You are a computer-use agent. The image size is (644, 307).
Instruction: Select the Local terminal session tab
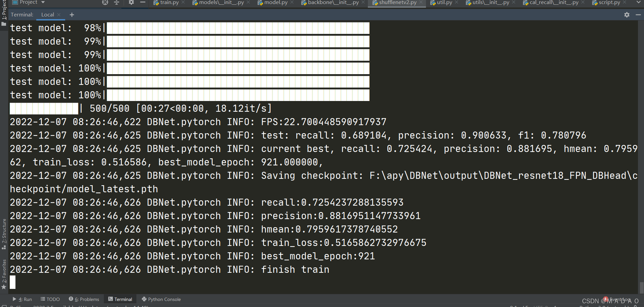47,15
